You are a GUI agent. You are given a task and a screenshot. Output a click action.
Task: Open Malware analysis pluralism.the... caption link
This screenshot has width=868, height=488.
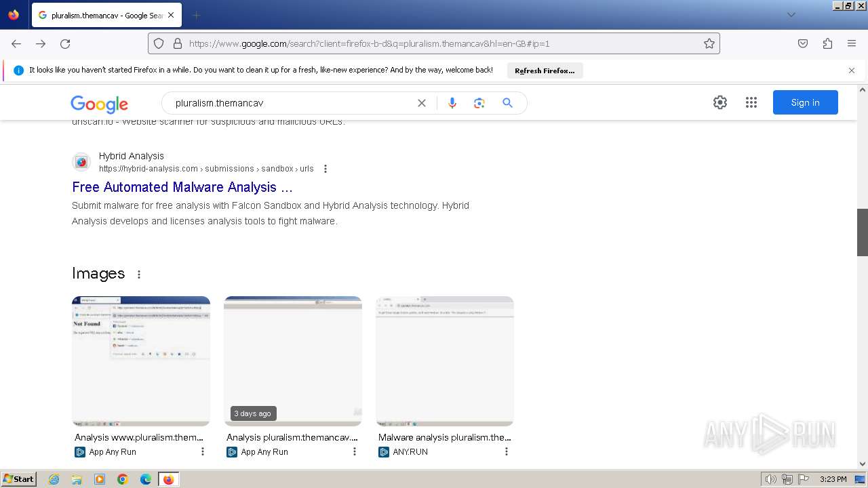445,437
